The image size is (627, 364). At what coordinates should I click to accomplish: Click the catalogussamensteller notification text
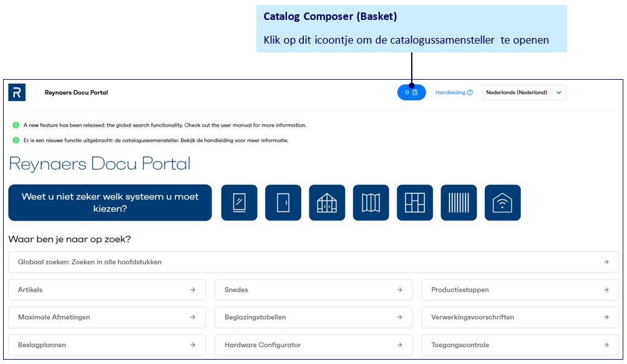155,140
